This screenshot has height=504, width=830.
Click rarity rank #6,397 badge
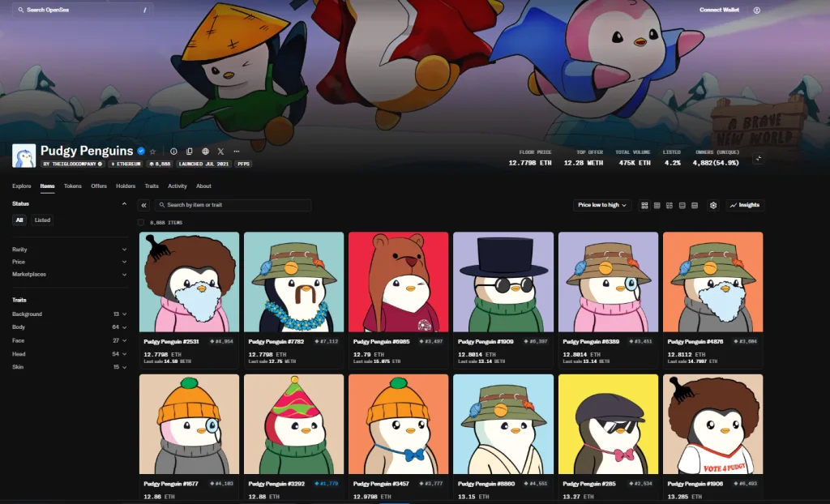536,341
